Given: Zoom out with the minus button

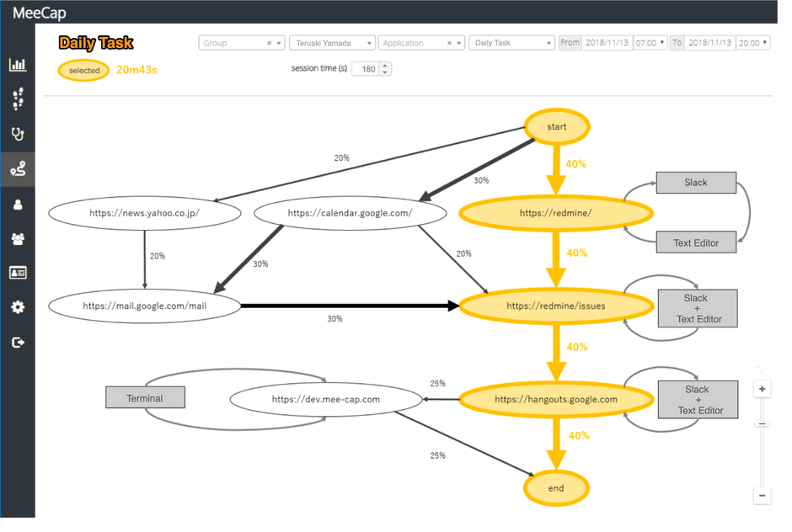Looking at the screenshot, I should point(762,496).
